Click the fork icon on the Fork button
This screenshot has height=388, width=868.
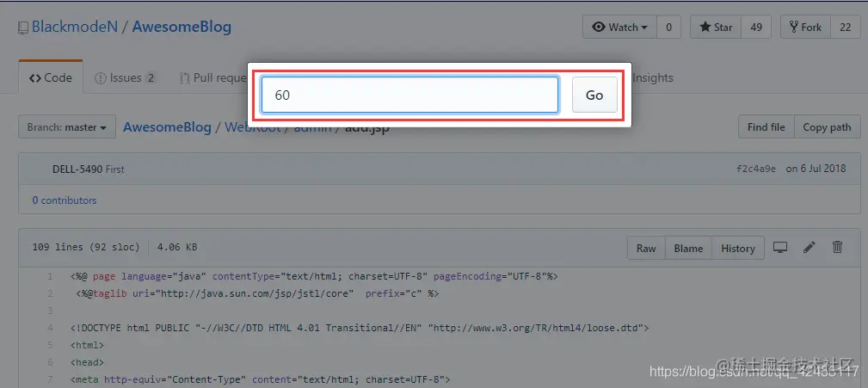tap(794, 28)
